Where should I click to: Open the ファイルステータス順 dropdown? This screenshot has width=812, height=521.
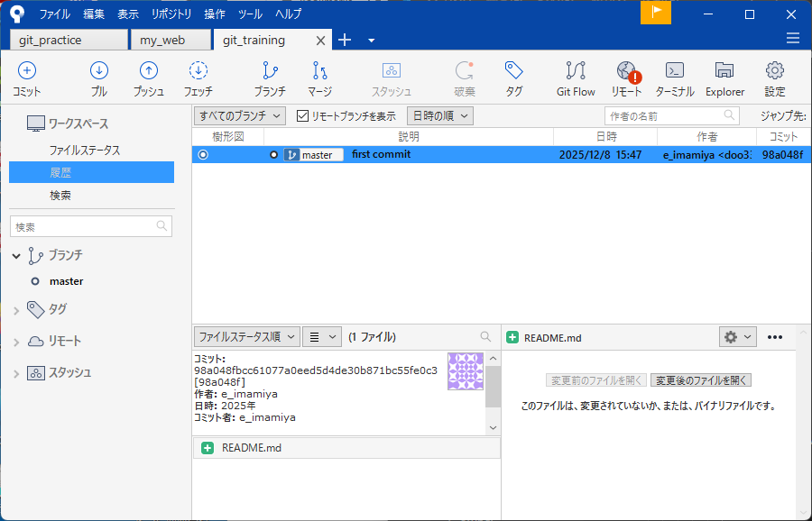point(246,337)
